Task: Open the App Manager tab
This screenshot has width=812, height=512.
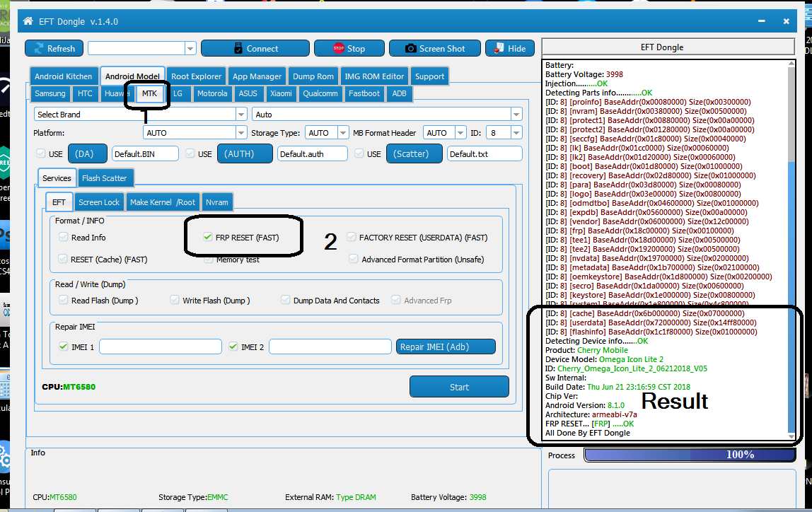Action: tap(257, 76)
